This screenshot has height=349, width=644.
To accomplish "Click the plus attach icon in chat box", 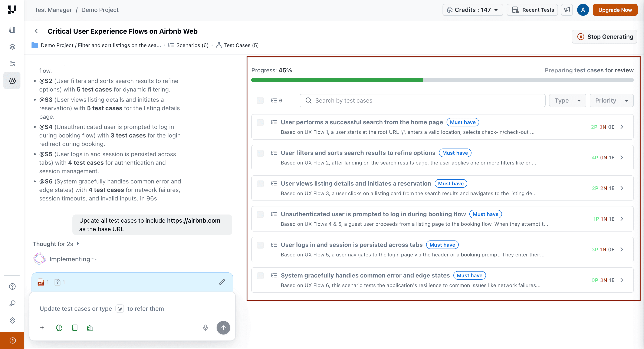I will [x=42, y=328].
